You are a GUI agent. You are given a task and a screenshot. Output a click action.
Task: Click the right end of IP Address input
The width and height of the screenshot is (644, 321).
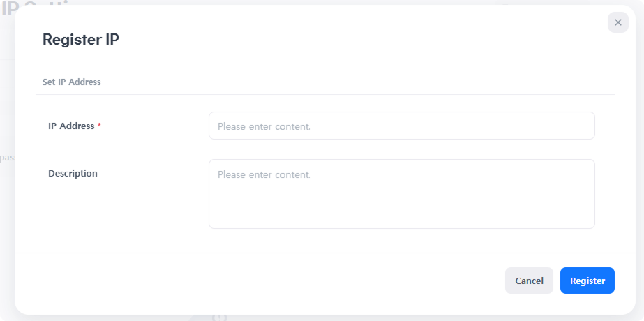click(583, 126)
